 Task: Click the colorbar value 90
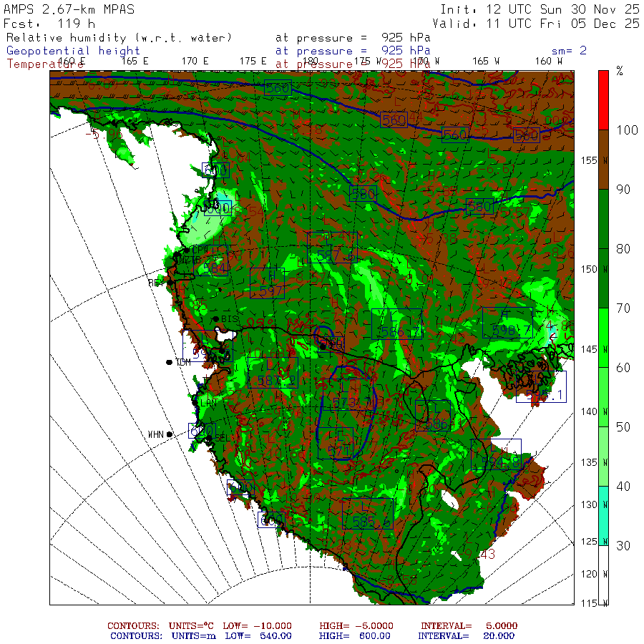(x=623, y=190)
